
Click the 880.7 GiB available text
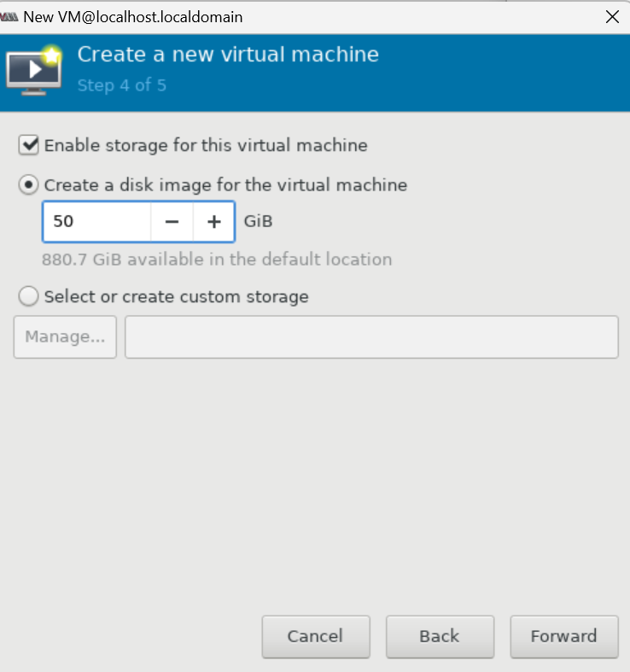217,260
